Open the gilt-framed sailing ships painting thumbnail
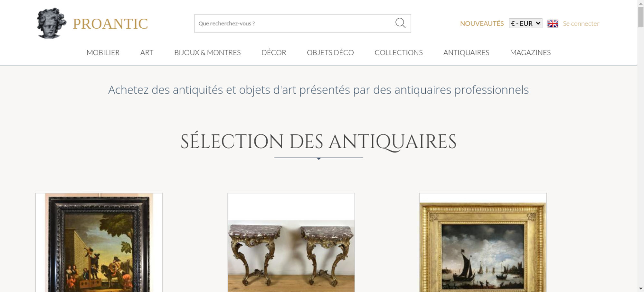This screenshot has width=644, height=292. 483,242
